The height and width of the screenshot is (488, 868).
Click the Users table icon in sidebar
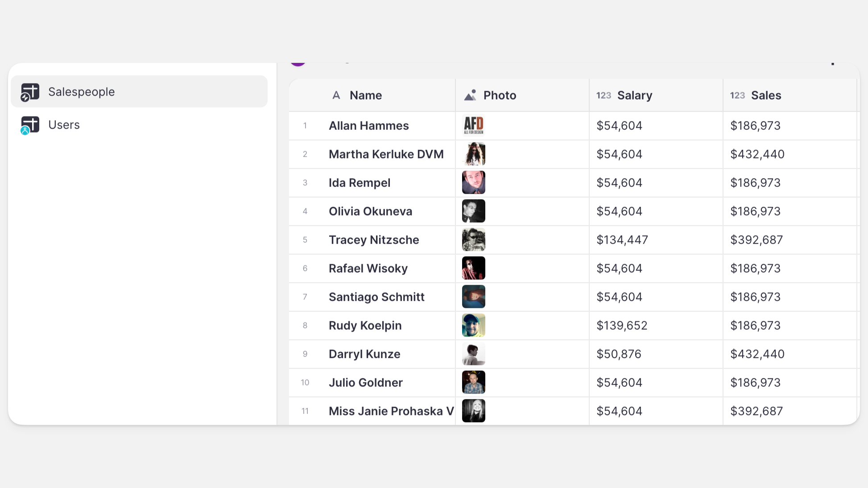[x=30, y=125]
